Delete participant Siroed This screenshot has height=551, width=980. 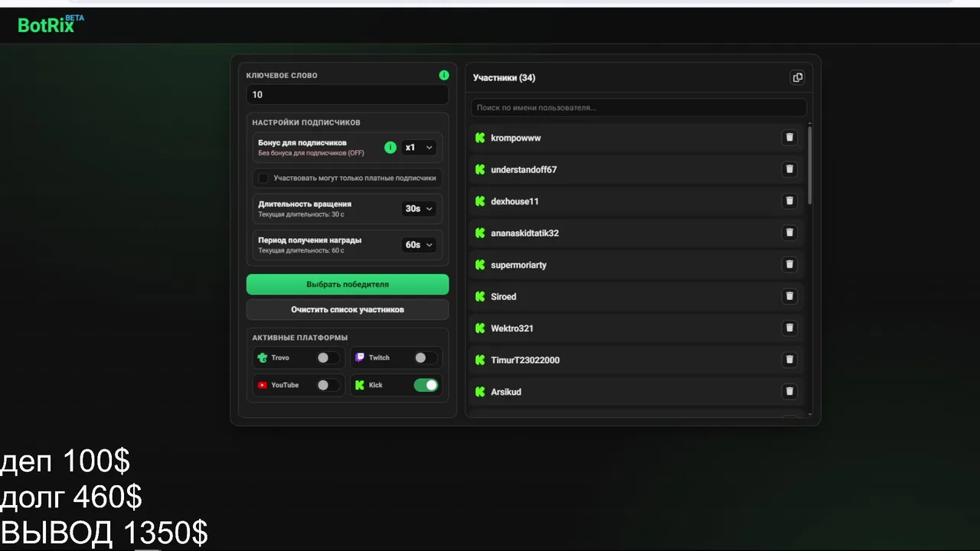[x=789, y=296]
